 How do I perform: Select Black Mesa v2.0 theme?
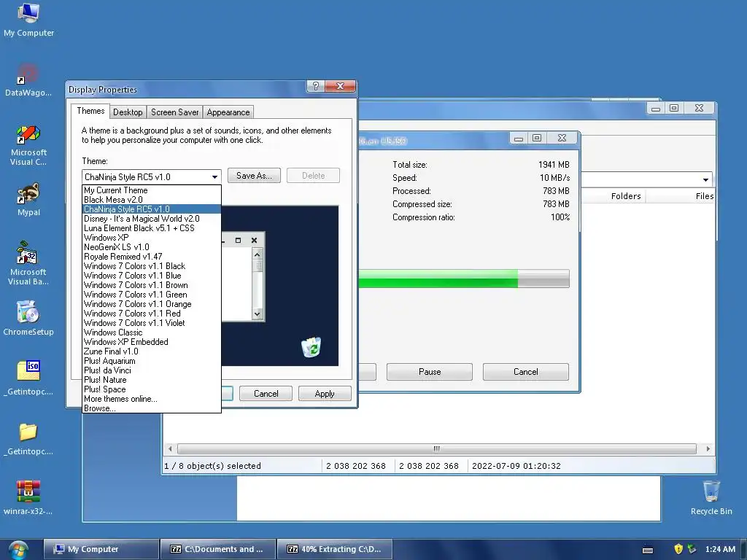[x=152, y=200]
